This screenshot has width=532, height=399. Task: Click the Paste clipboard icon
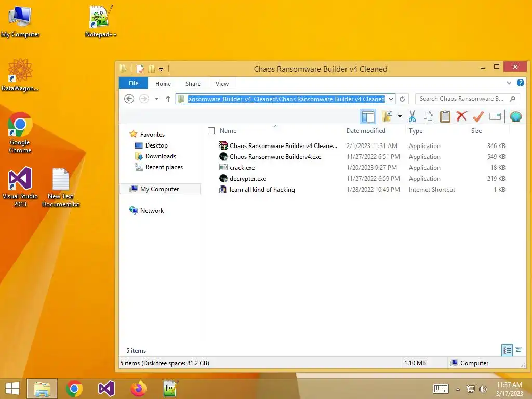pyautogui.click(x=445, y=116)
